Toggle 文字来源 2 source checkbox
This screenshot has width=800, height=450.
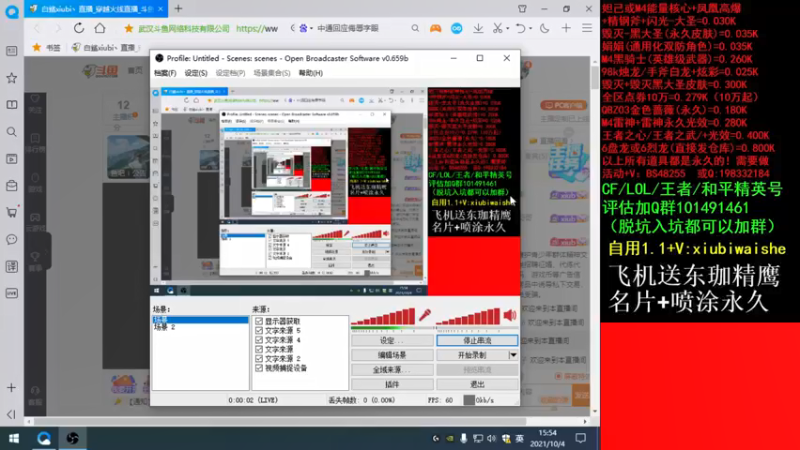259,359
